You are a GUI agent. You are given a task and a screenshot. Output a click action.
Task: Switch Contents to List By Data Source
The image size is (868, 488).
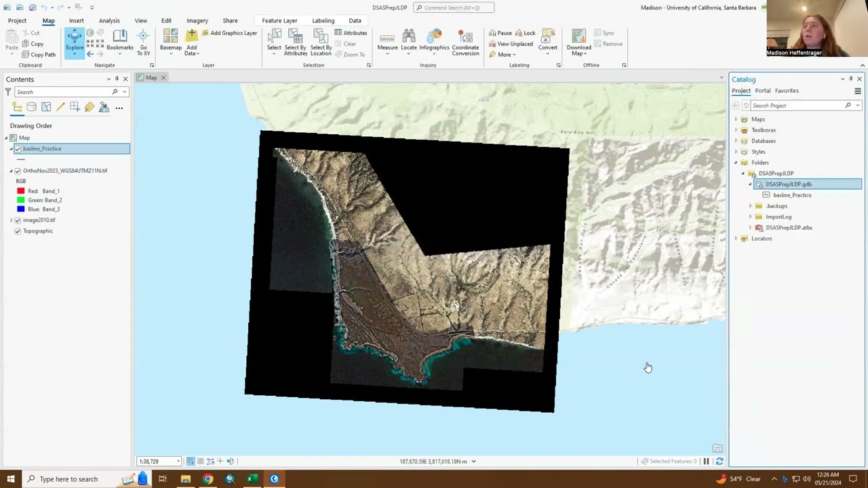click(x=32, y=107)
